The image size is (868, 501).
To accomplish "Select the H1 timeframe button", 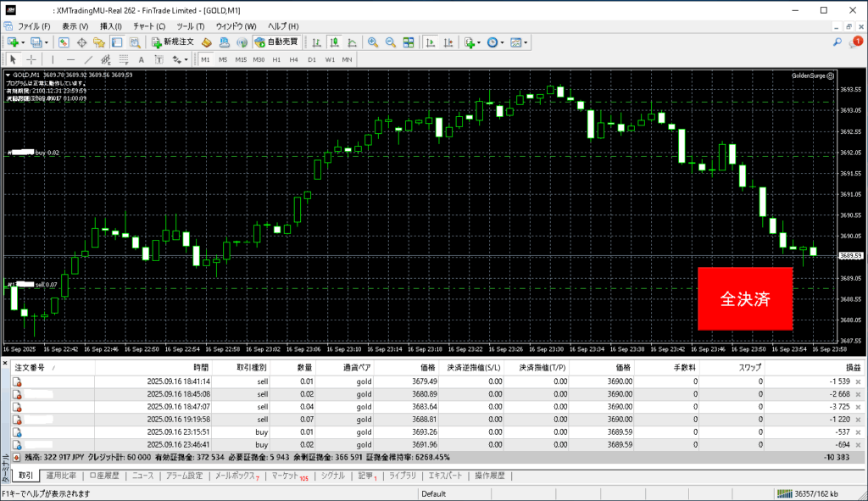I will 276,59.
